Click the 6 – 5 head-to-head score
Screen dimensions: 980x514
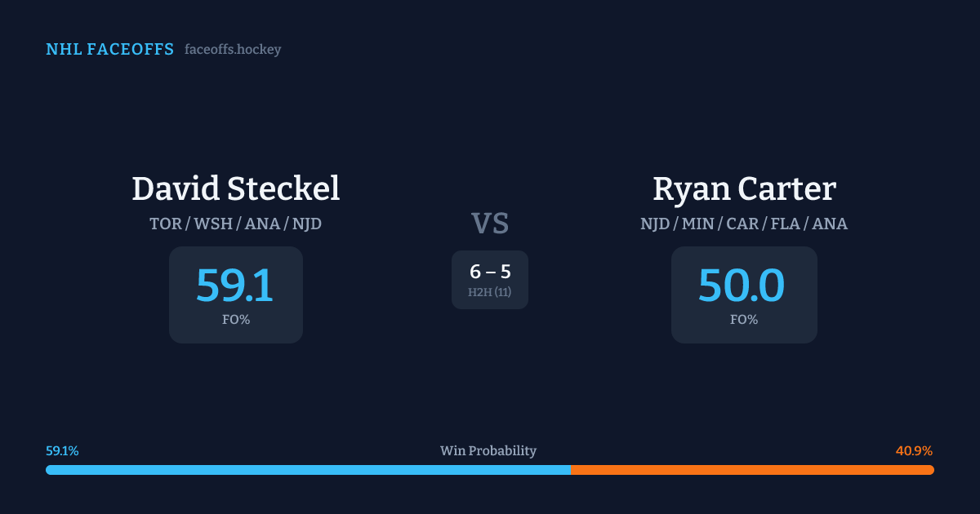(x=490, y=273)
